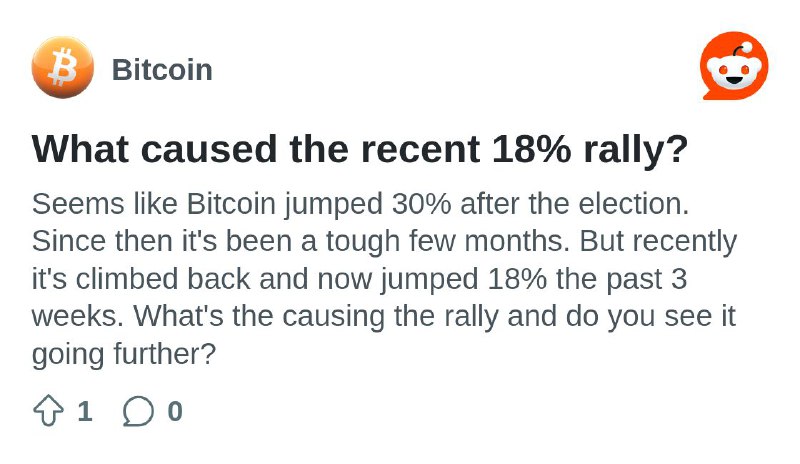Image resolution: width=800 pixels, height=464 pixels.
Task: Click the comment count showing 0
Action: point(175,411)
